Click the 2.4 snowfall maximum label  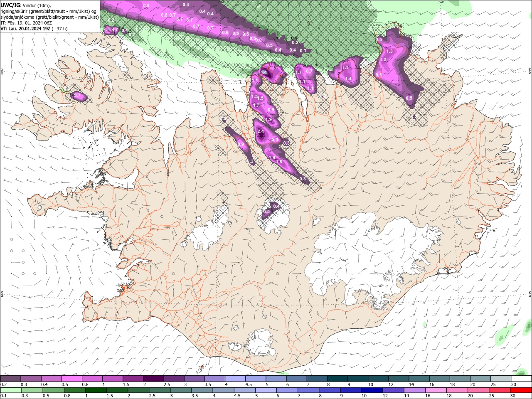pyautogui.click(x=261, y=132)
